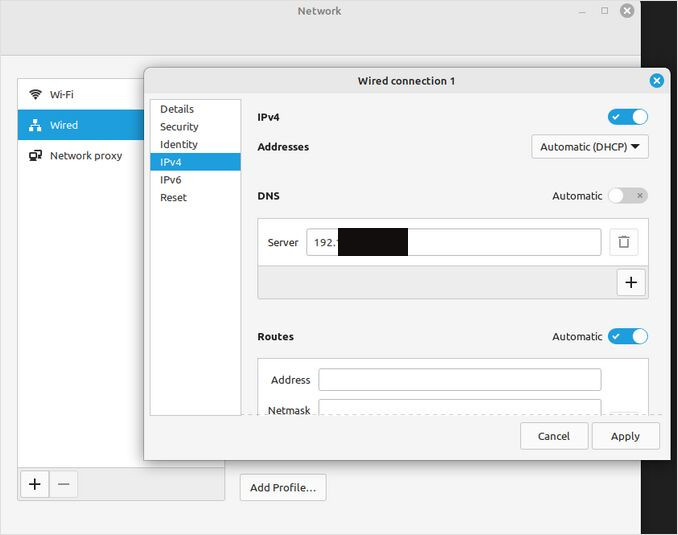
Task: Close the Wired connection 1 dialog
Action: point(656,81)
